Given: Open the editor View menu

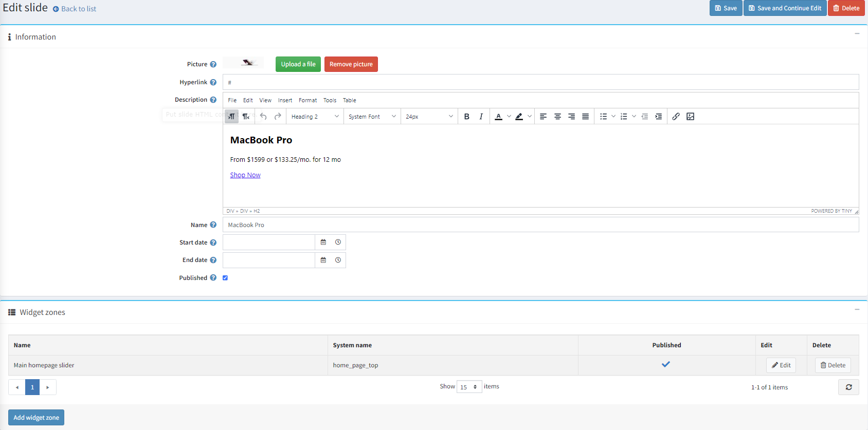Looking at the screenshot, I should 265,100.
